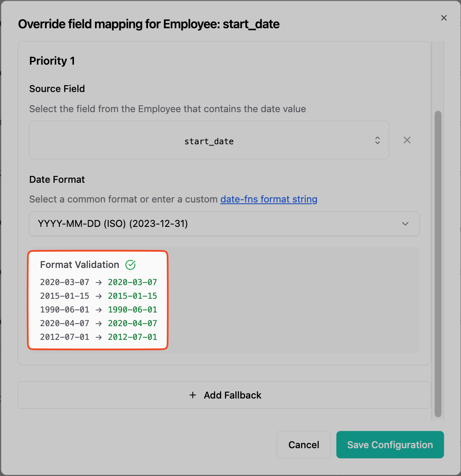Remove the Priority 1 source field mapping
461x476 pixels.
407,140
